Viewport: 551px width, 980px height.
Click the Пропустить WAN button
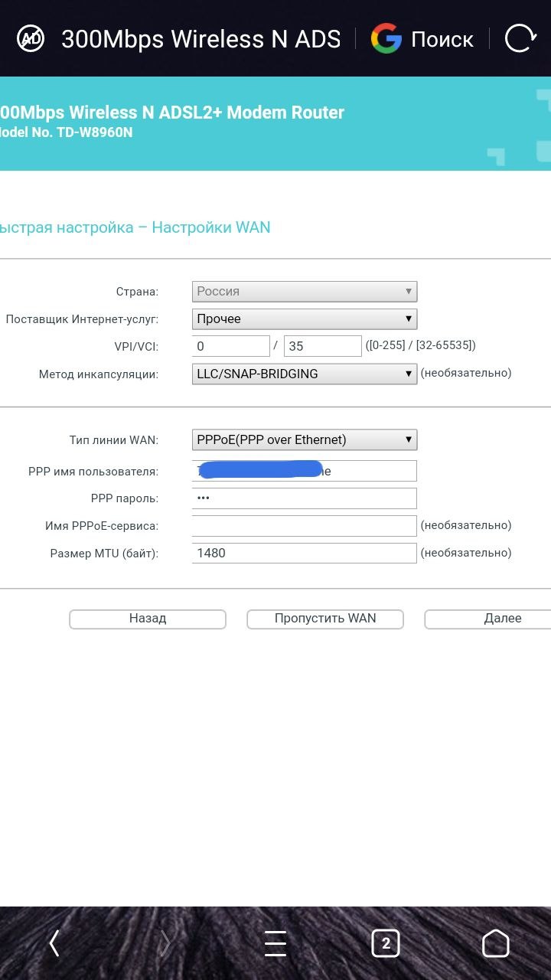tap(325, 619)
